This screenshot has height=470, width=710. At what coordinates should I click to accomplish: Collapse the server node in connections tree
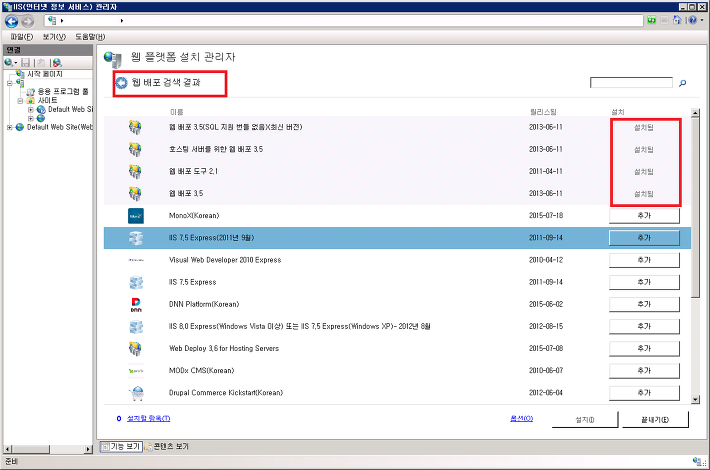[x=10, y=83]
